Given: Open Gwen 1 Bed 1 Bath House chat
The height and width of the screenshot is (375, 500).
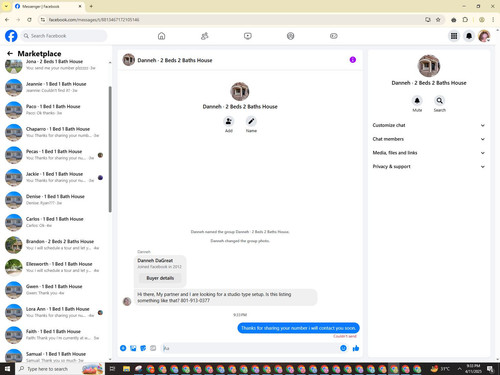Looking at the screenshot, I should 56,290.
